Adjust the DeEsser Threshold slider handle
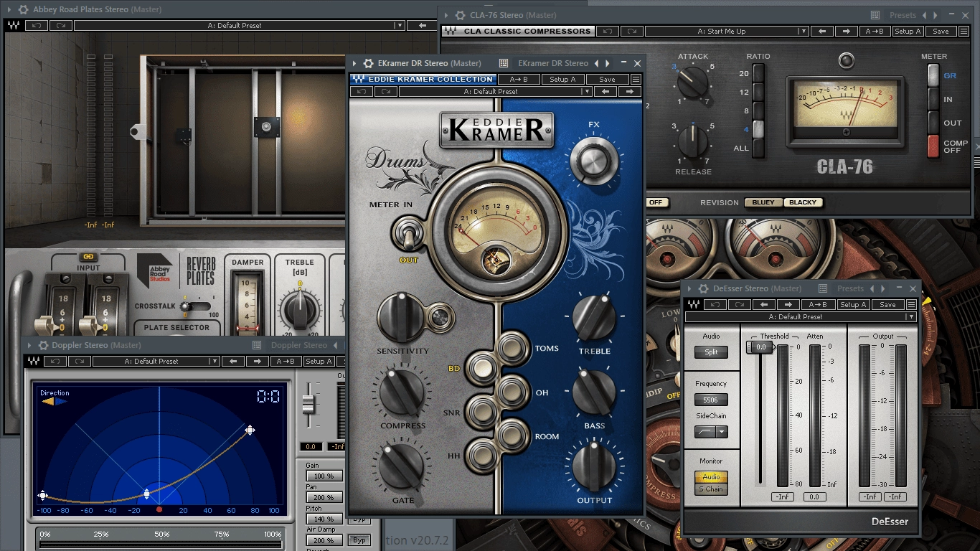 tap(760, 347)
